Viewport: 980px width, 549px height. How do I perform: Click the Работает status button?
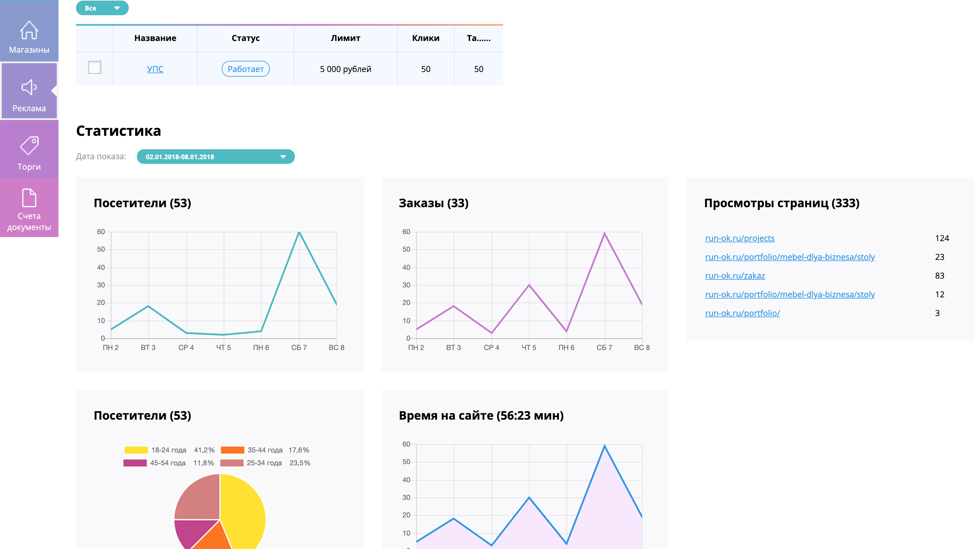(x=245, y=69)
